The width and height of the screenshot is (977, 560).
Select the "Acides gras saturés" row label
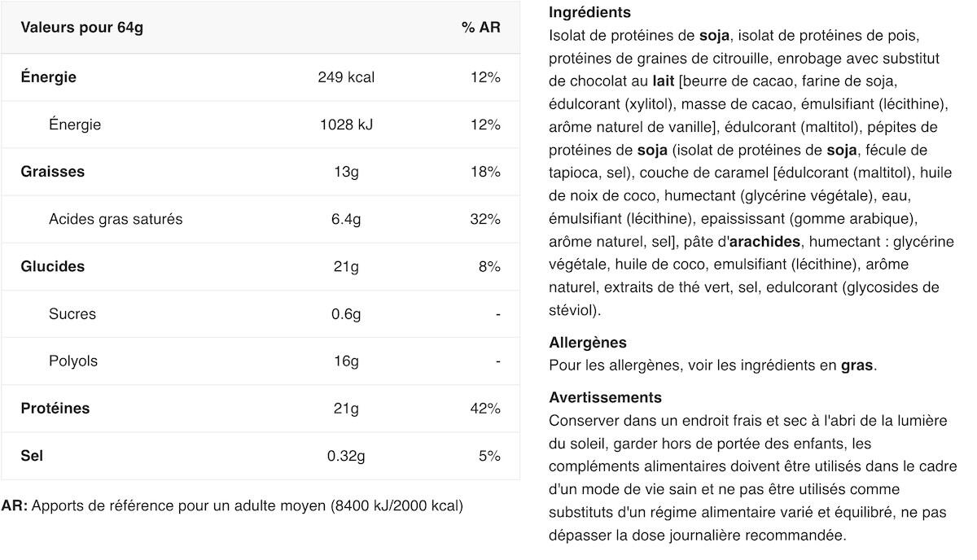[116, 219]
